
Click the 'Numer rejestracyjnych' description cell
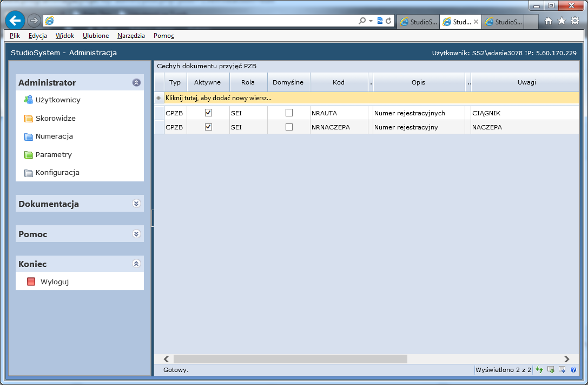point(419,113)
